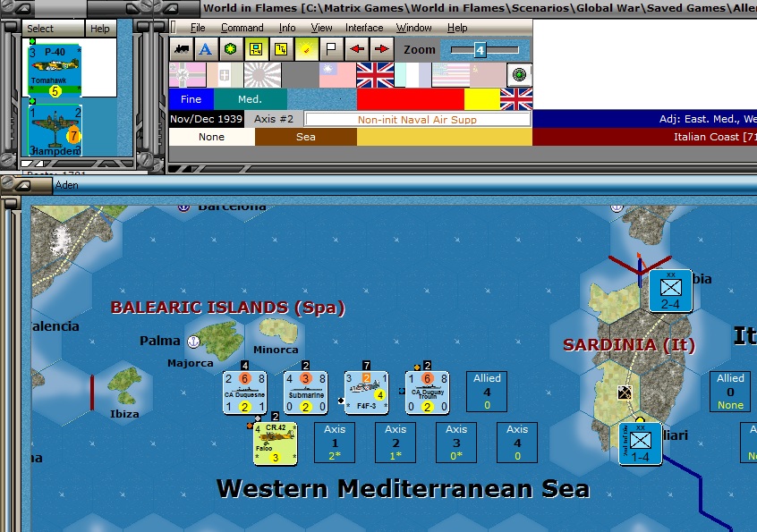Select the Chinese flag country icon
The height and width of the screenshot is (532, 757).
pos(337,75)
